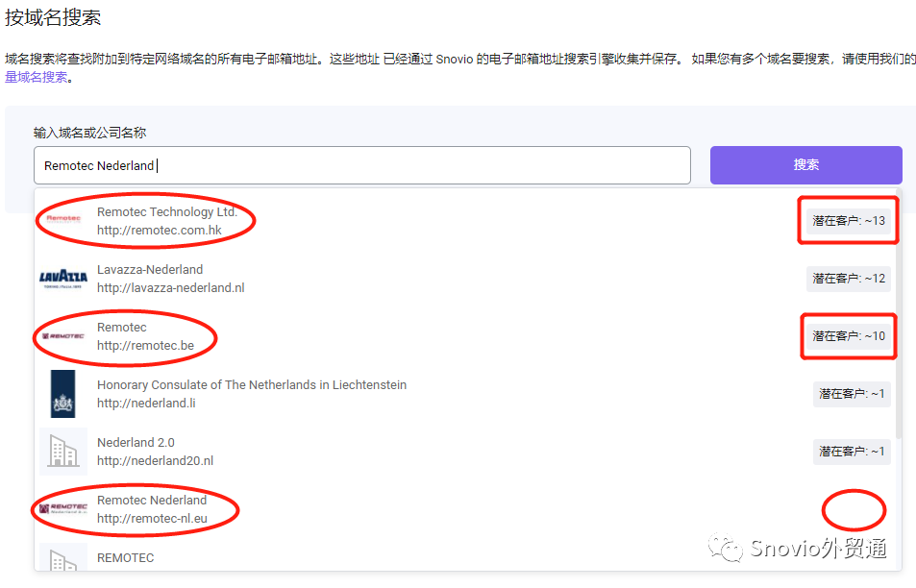Click the Remotec Nederland logo icon

click(x=63, y=508)
